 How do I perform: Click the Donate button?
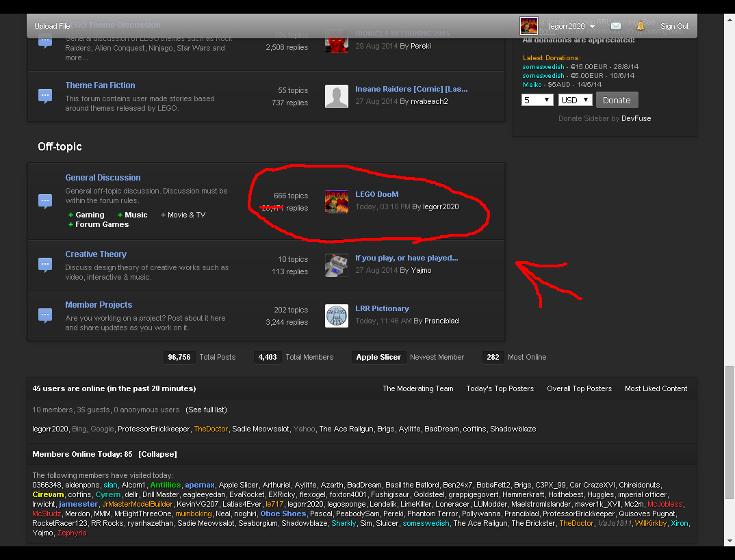[x=617, y=100]
